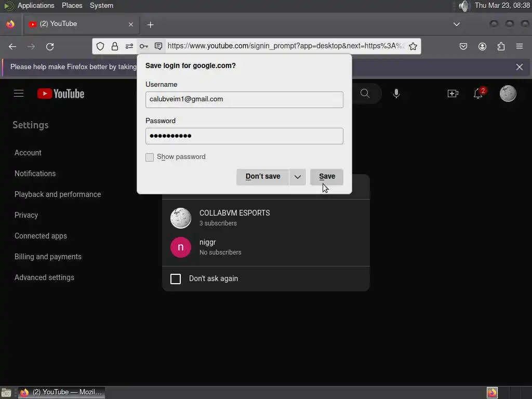Open a new tab with the plus button

150,25
